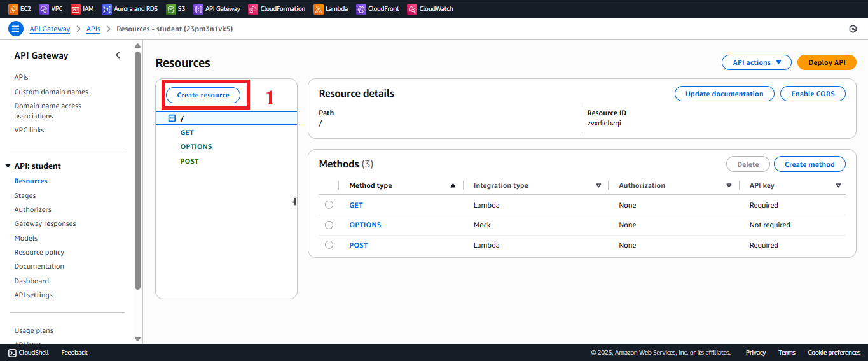Click the Deploy API button
The height and width of the screenshot is (361, 868).
tap(827, 62)
